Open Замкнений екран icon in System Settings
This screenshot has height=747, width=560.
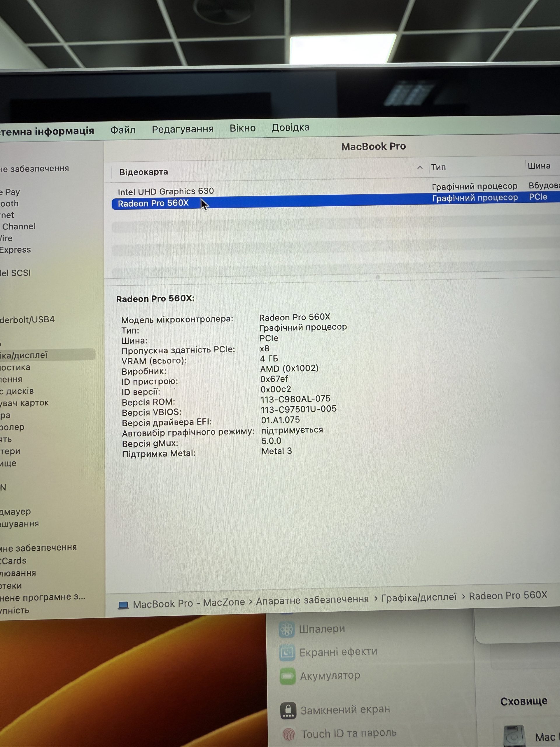(x=288, y=711)
